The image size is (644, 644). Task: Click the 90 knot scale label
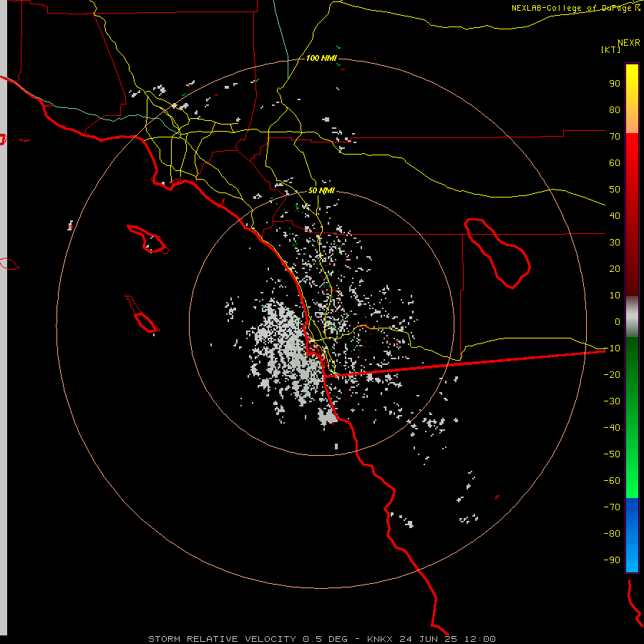[x=615, y=84]
